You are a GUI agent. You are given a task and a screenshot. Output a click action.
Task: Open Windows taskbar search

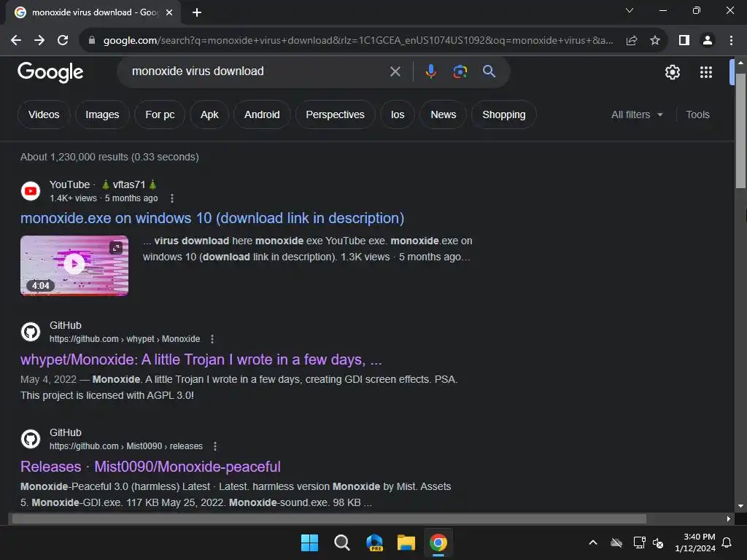(x=341, y=542)
